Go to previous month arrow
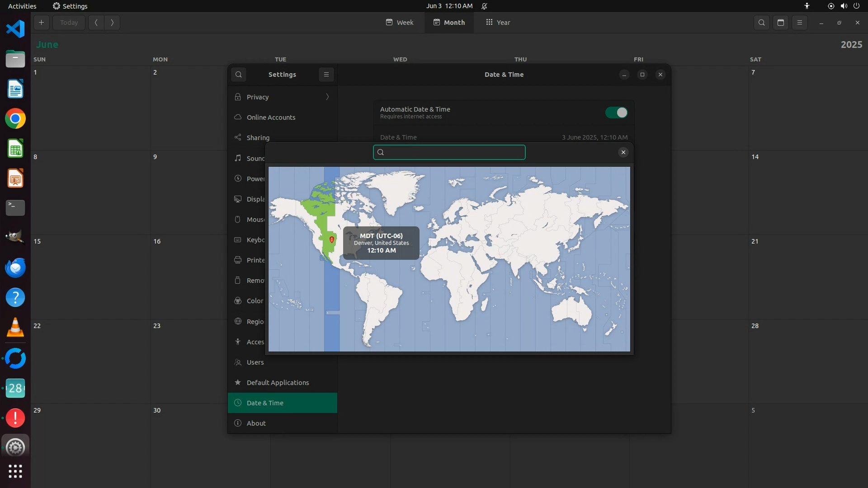Viewport: 868px width, 488px height. (96, 23)
